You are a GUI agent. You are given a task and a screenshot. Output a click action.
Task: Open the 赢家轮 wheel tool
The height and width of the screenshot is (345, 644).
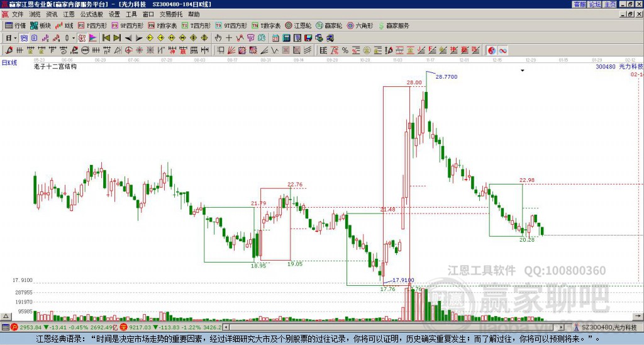click(x=329, y=25)
